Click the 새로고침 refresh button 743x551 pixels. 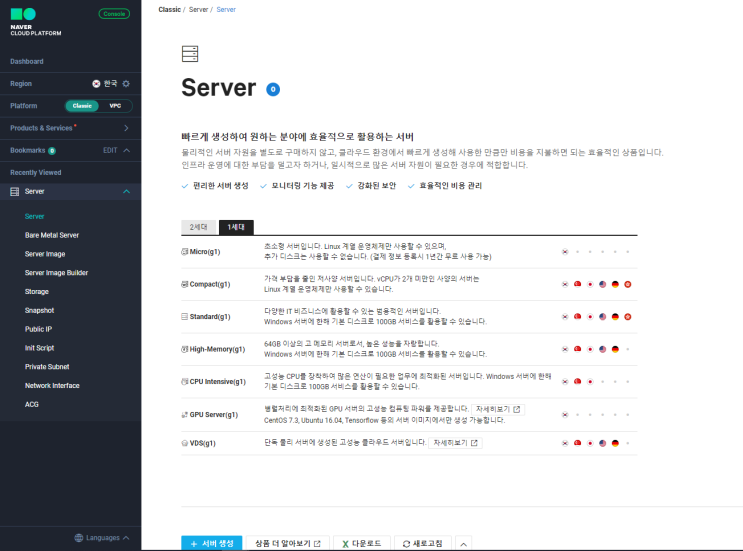(423, 543)
